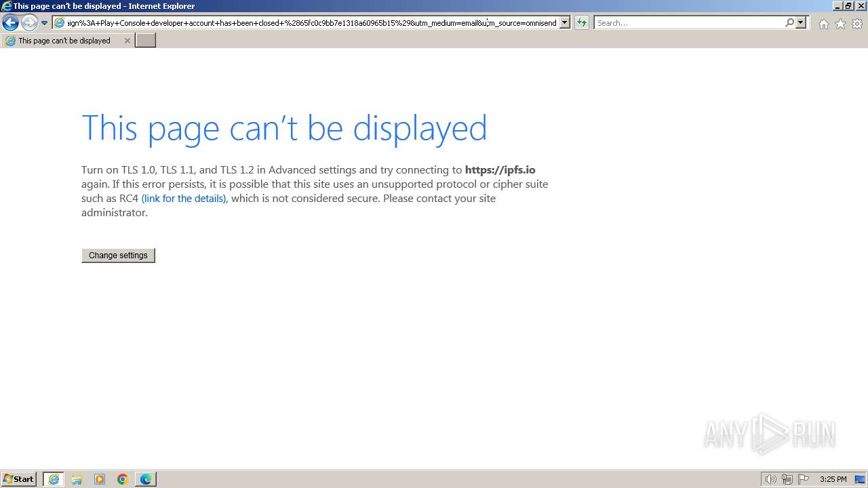Click the 'This page can't be displayed' heading

click(x=284, y=127)
